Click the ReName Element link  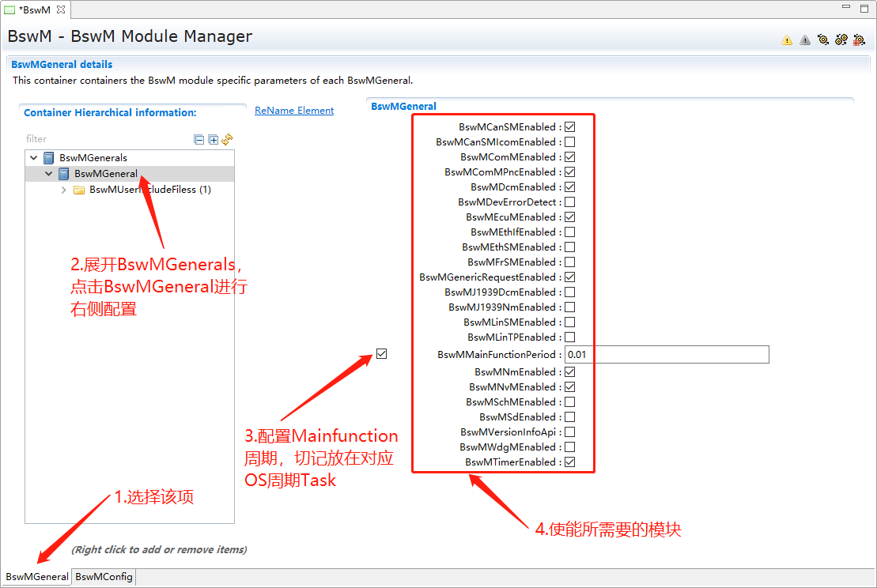pos(294,111)
